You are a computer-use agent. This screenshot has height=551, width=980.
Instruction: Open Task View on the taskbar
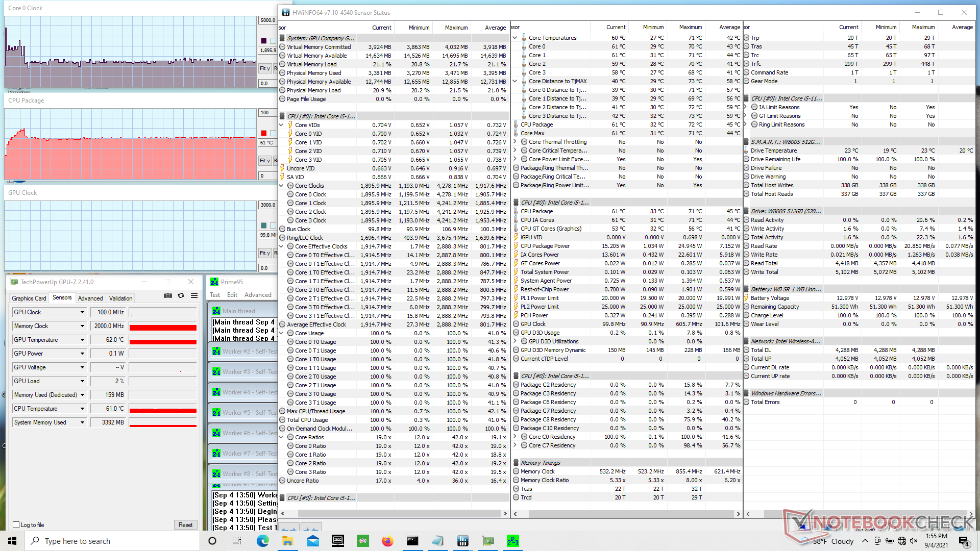pos(237,541)
